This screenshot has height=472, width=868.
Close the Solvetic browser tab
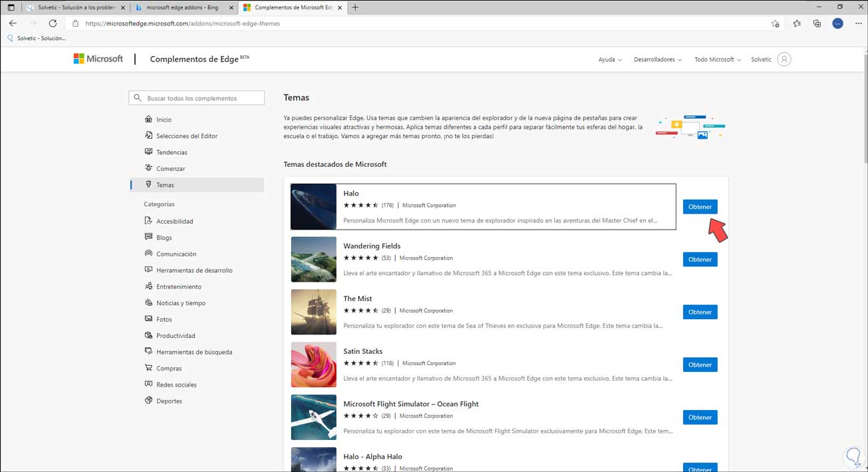[122, 7]
